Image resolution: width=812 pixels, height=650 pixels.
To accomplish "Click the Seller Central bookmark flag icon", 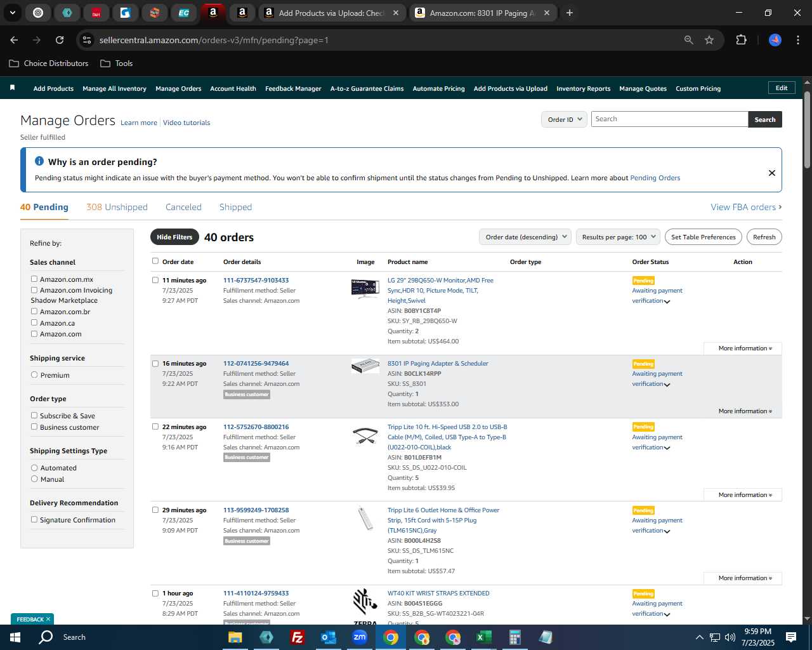I will point(12,88).
